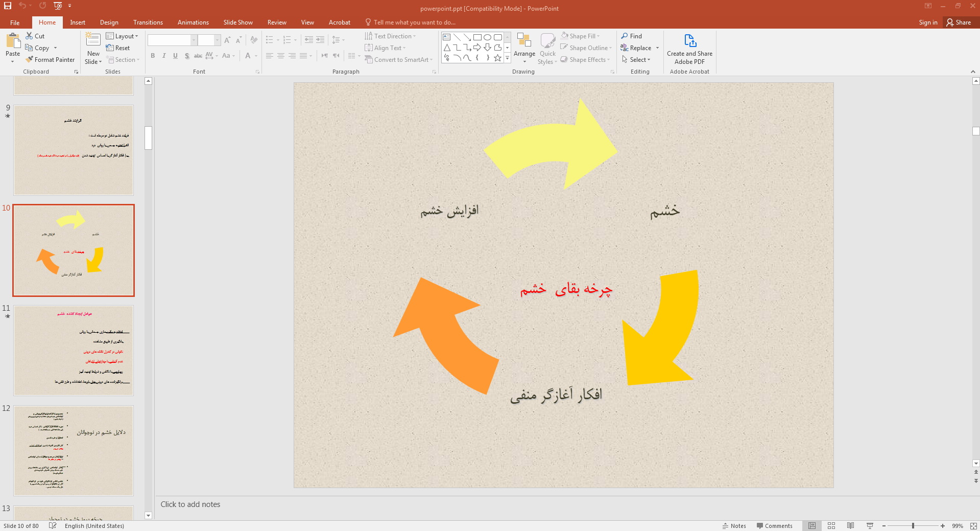The image size is (980, 531).
Task: Open the Select dropdown in Editing
Action: coord(636,60)
